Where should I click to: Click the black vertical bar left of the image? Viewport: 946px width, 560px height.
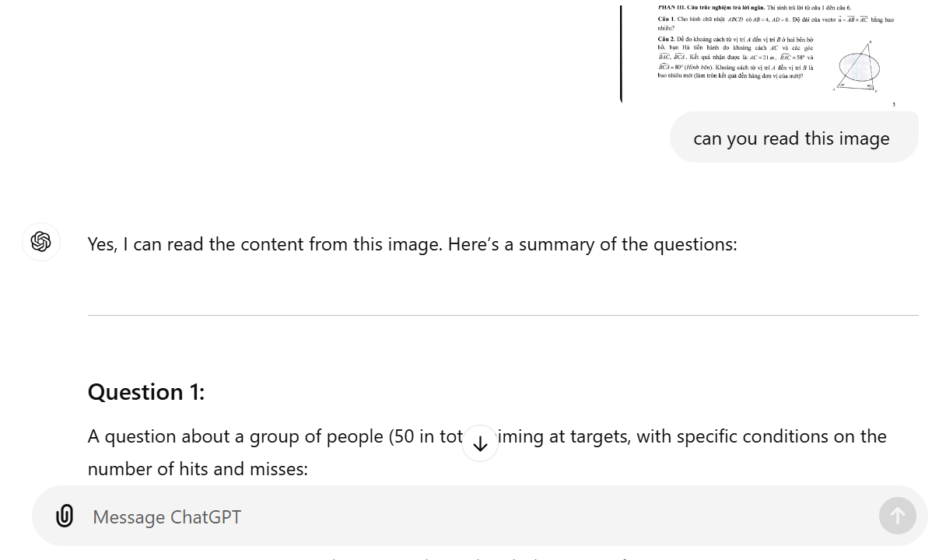(621, 54)
